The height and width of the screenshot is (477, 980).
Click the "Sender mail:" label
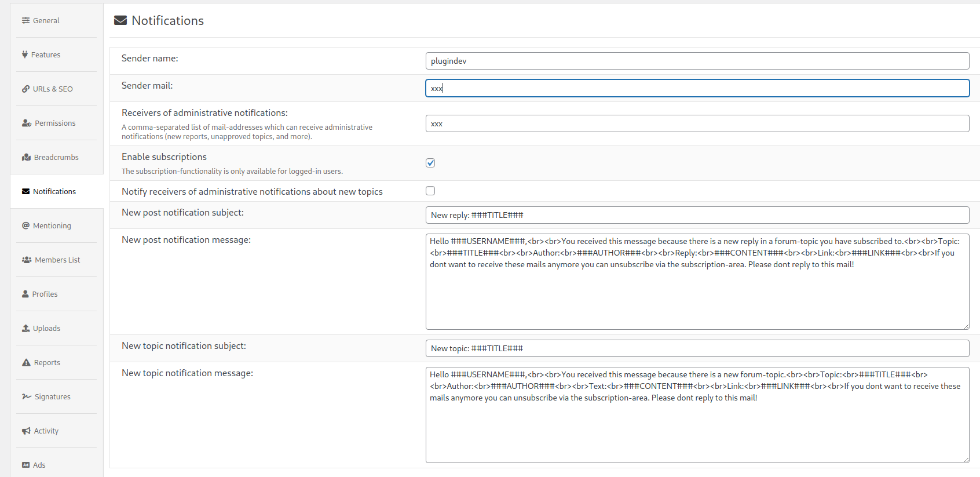click(x=147, y=86)
